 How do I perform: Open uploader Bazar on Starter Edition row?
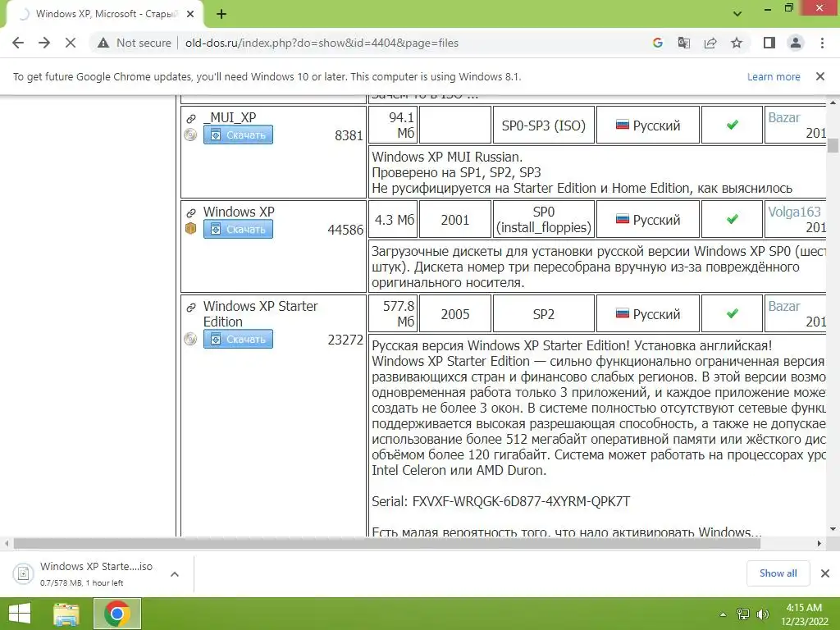click(783, 307)
